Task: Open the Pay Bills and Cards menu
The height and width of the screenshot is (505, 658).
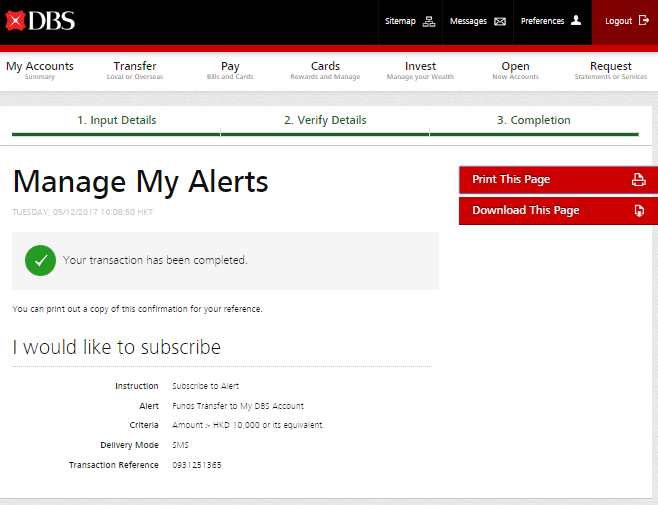Action: pyautogui.click(x=230, y=70)
